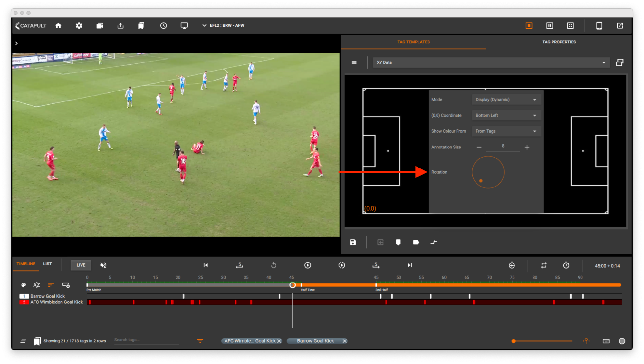The width and height of the screenshot is (644, 364).
Task: Click the tablet device icon
Action: pos(599,25)
